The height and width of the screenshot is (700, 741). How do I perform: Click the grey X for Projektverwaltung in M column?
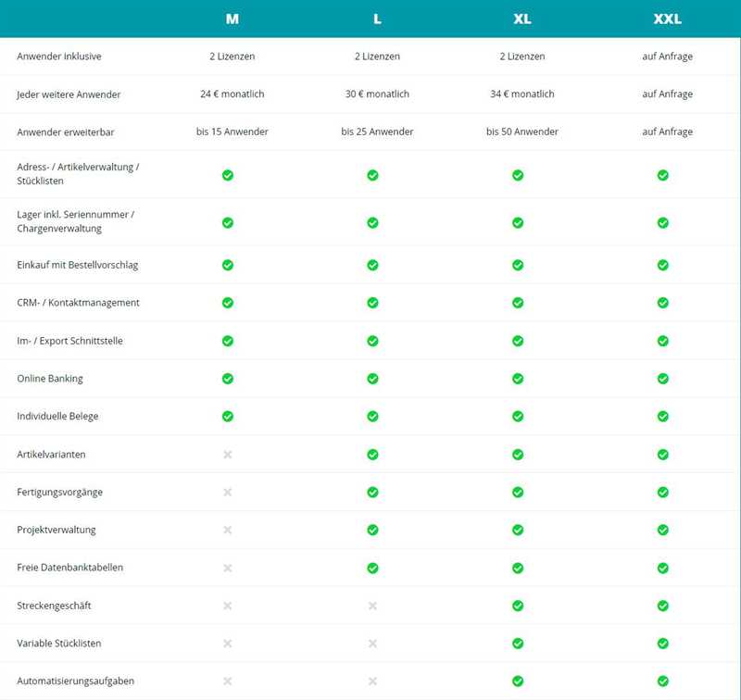click(x=228, y=530)
